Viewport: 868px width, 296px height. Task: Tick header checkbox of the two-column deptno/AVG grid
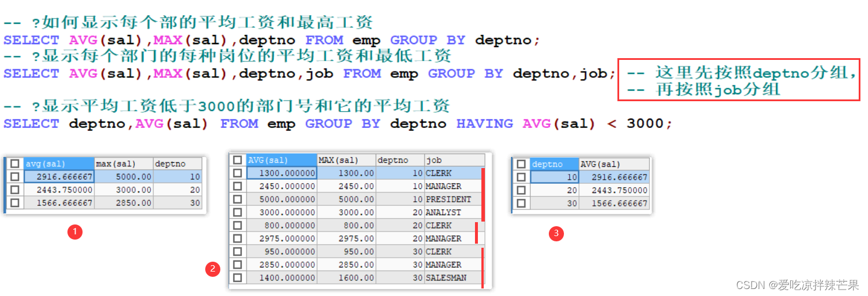pos(521,164)
